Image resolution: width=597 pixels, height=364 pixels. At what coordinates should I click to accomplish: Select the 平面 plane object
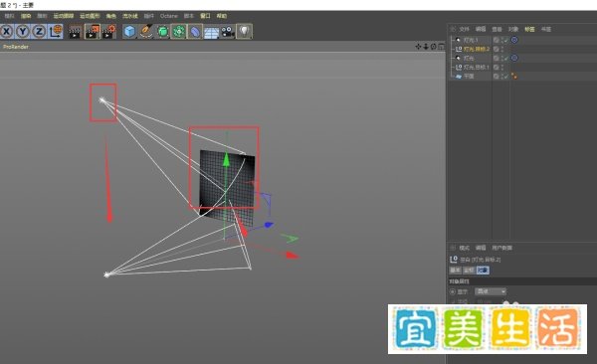[x=469, y=77]
